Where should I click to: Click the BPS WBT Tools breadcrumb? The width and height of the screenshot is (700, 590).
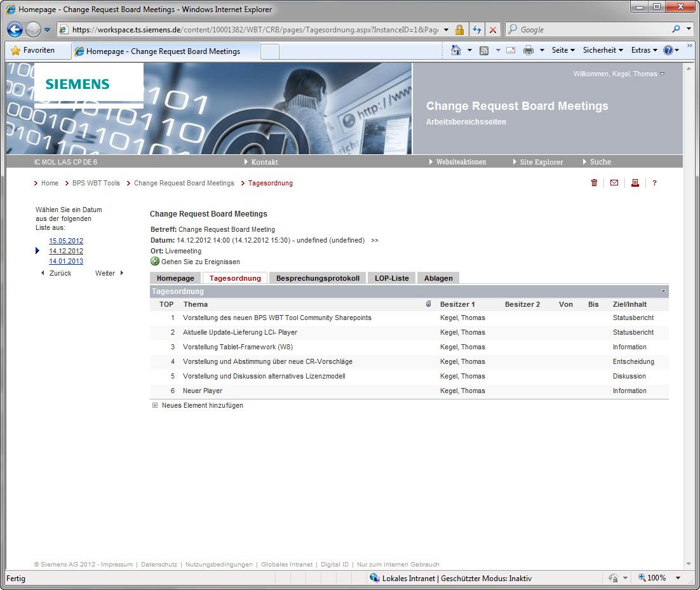tap(96, 183)
